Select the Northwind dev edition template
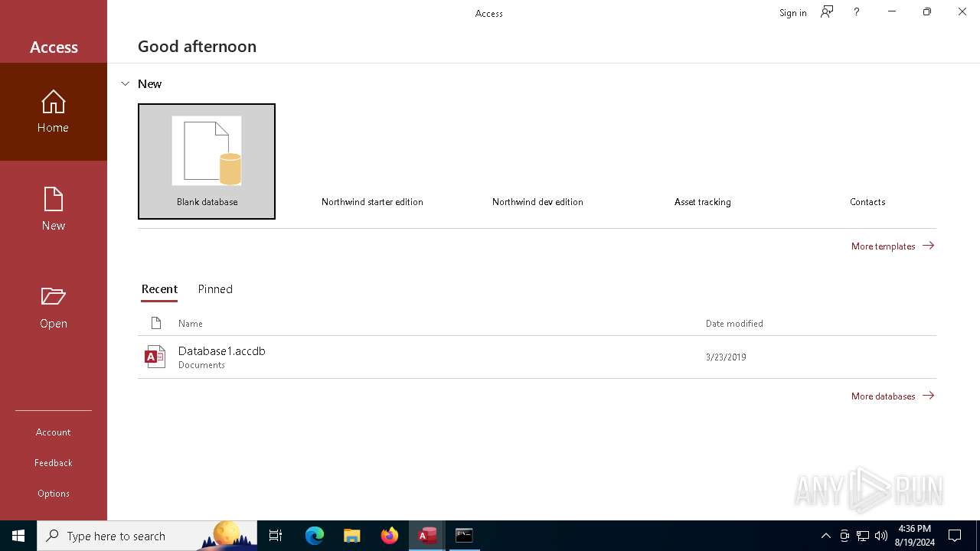 click(537, 161)
